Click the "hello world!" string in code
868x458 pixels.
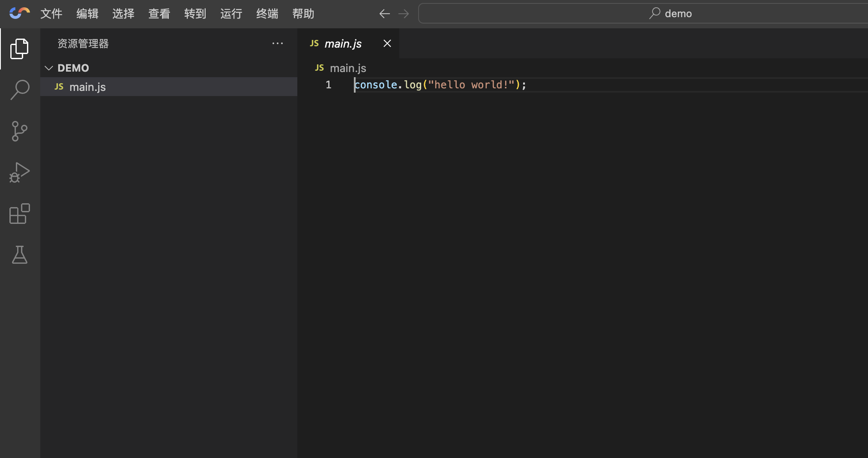471,84
